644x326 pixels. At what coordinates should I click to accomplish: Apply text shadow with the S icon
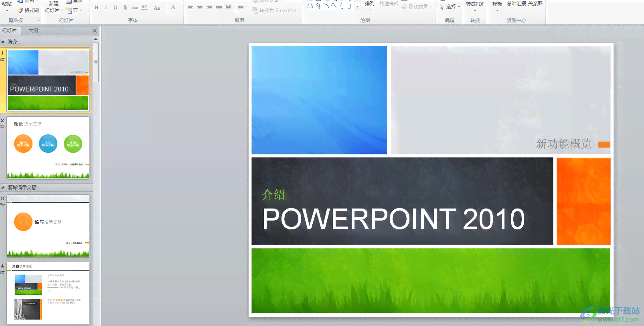[125, 8]
